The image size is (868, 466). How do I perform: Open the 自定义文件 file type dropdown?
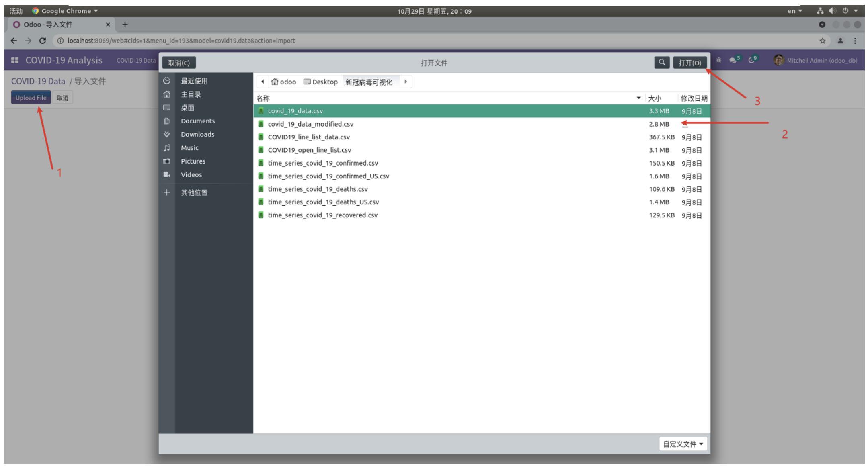point(682,444)
